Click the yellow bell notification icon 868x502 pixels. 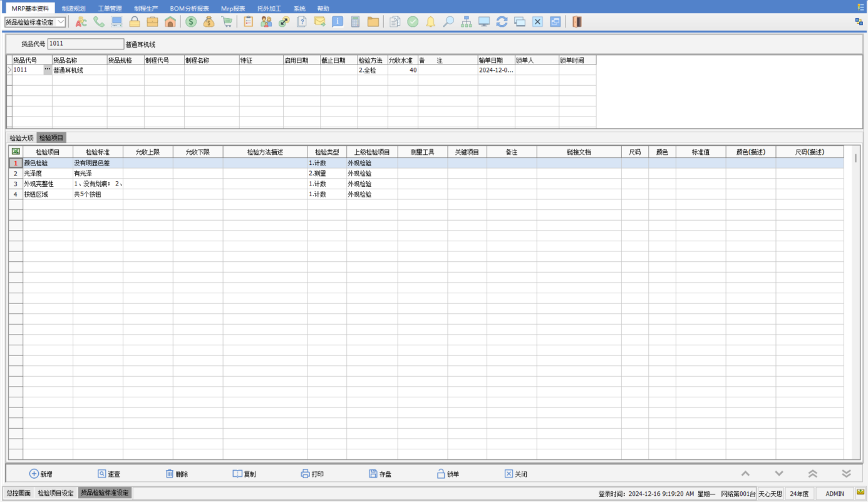[x=430, y=22]
